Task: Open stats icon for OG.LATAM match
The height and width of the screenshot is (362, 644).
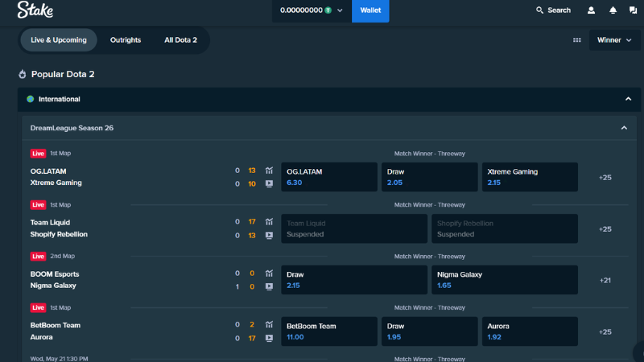Action: click(x=269, y=171)
